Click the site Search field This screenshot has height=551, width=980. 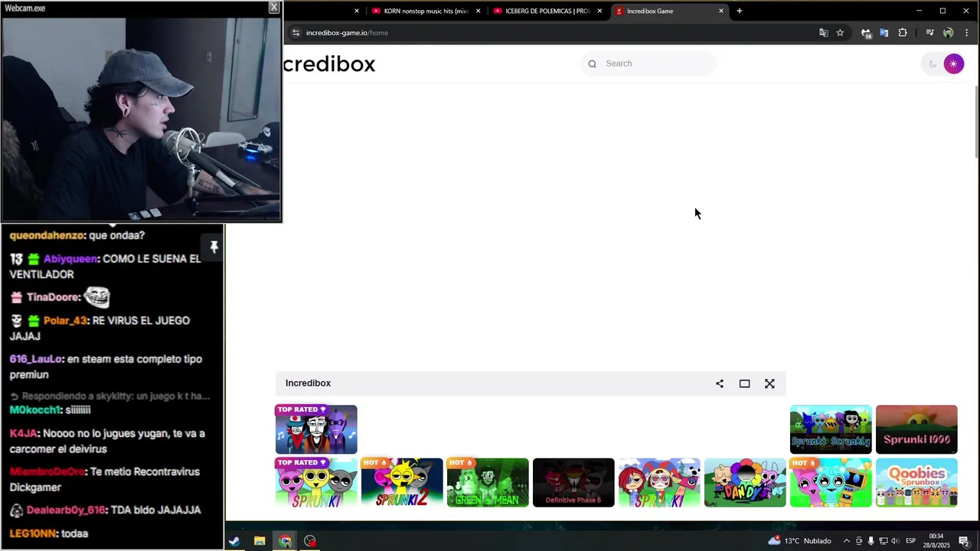point(648,64)
